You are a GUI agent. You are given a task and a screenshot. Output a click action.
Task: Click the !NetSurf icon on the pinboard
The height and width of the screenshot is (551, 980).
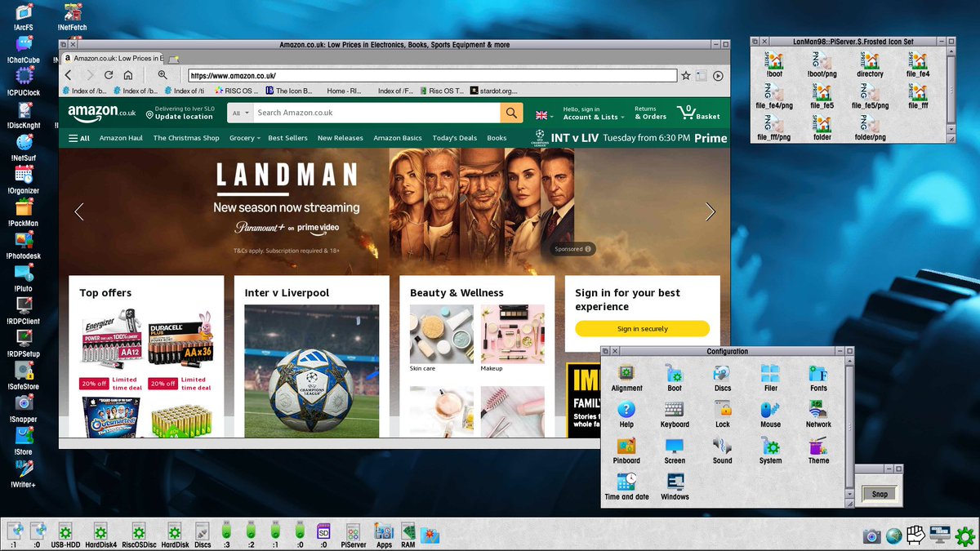tap(24, 147)
